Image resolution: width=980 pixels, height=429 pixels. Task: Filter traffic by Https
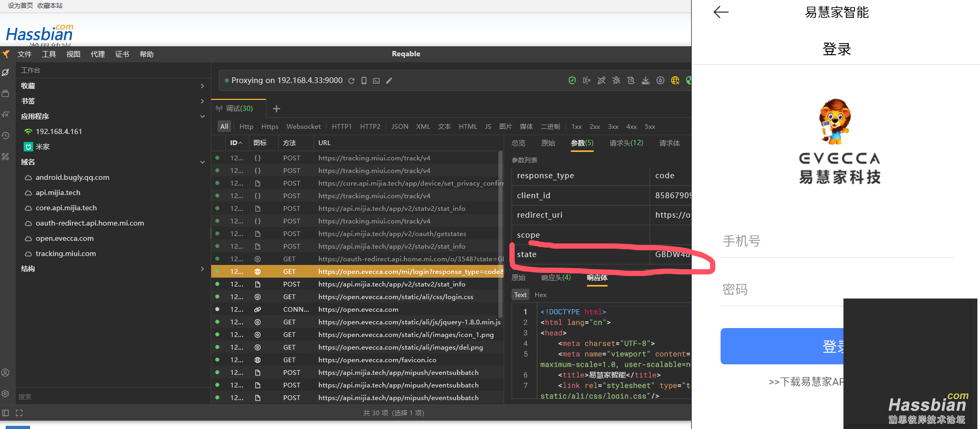pos(270,127)
